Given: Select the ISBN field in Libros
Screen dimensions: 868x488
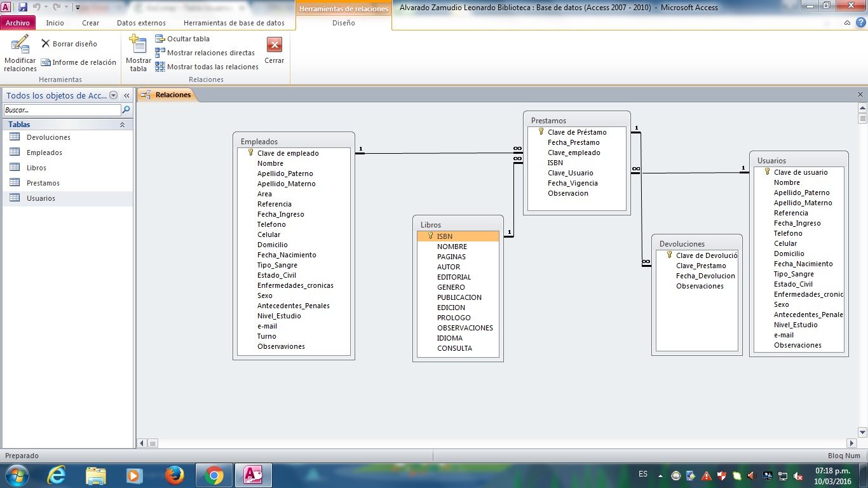Looking at the screenshot, I should (458, 236).
